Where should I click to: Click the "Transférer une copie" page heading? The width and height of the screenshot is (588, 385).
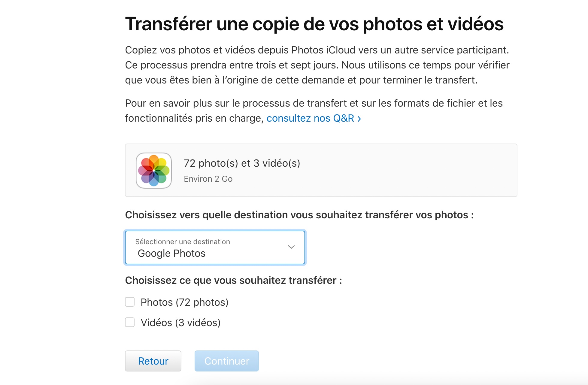(314, 24)
